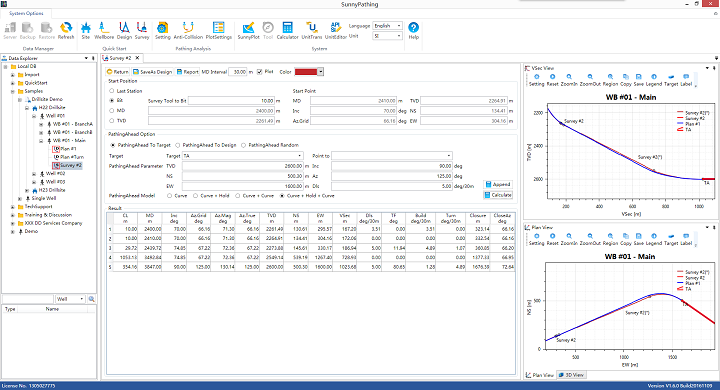Screen dimensions: 720x390
Task: Open the Wellbore quick start tool
Action: (104, 30)
